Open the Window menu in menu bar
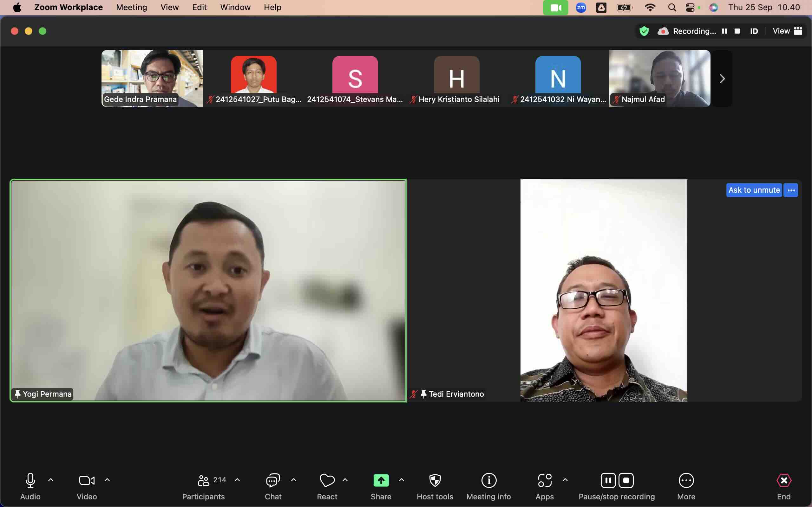This screenshot has width=812, height=507. point(235,7)
